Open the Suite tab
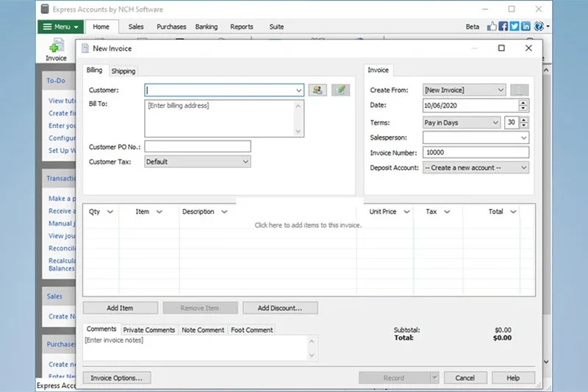 276,26
